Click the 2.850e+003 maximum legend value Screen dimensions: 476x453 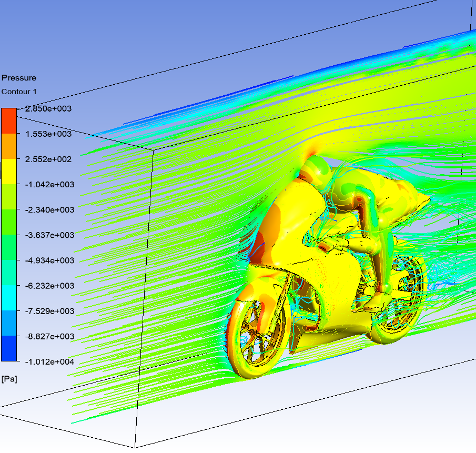tap(48, 109)
